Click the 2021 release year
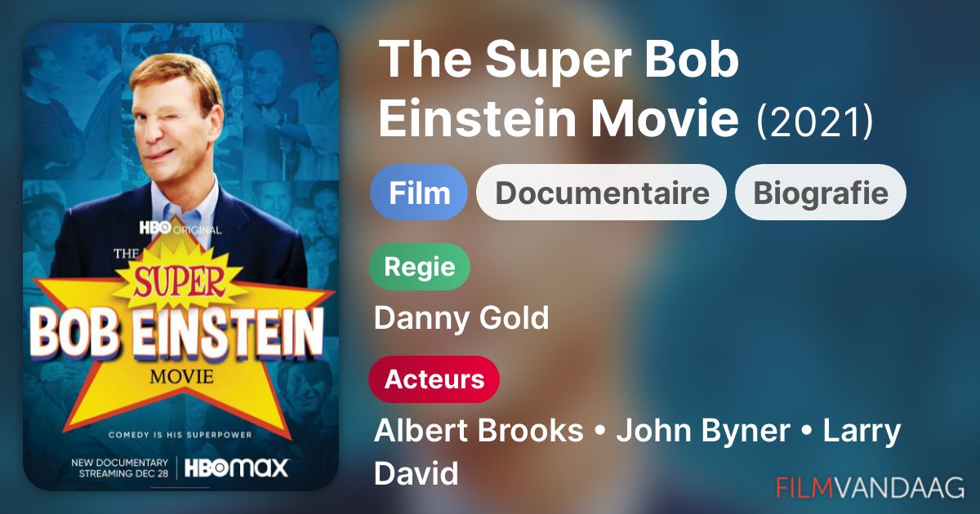980x514 pixels. (815, 121)
